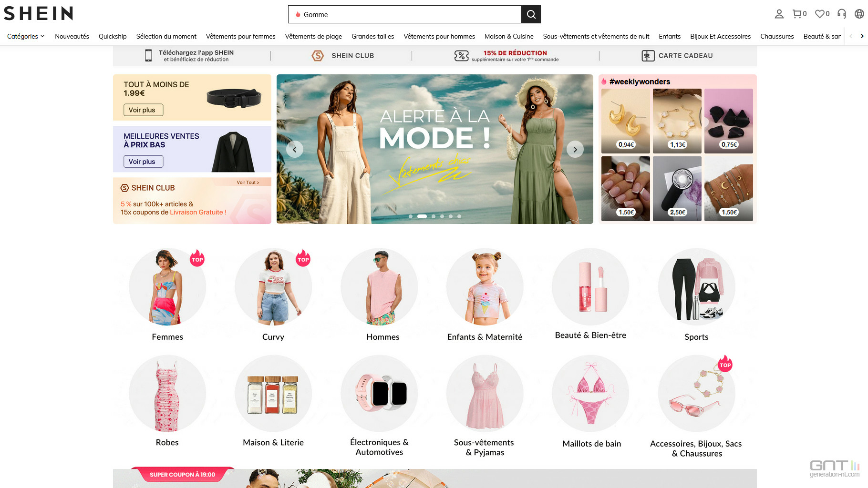
Task: Open the wishlist heart icon
Action: 819,14
